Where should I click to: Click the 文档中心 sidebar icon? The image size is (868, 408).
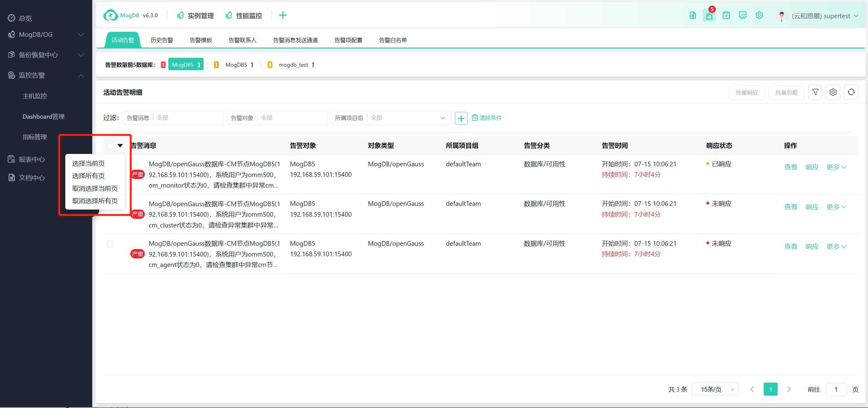[x=11, y=177]
